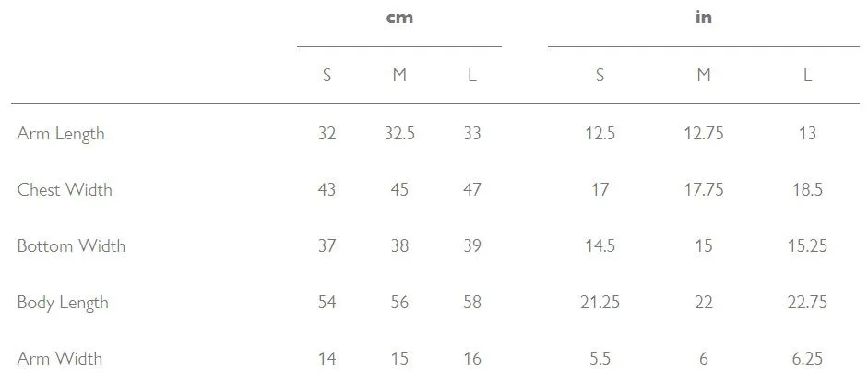Select the Arm Width row label
This screenshot has width=868, height=383.
coord(60,359)
